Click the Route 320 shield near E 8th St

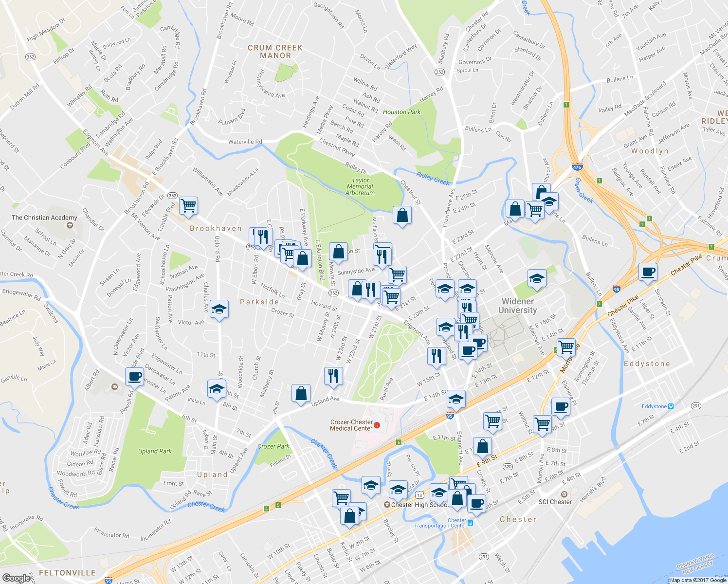point(508,466)
